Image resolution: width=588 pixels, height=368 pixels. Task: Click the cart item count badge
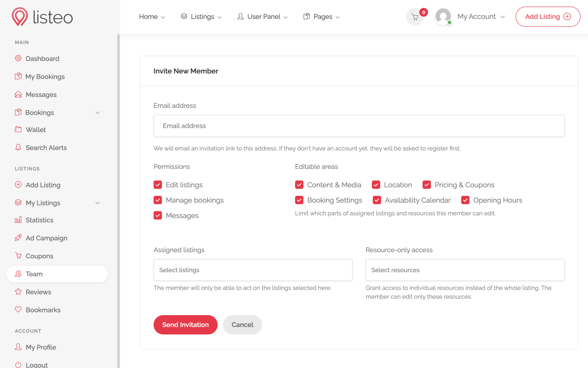click(x=424, y=12)
